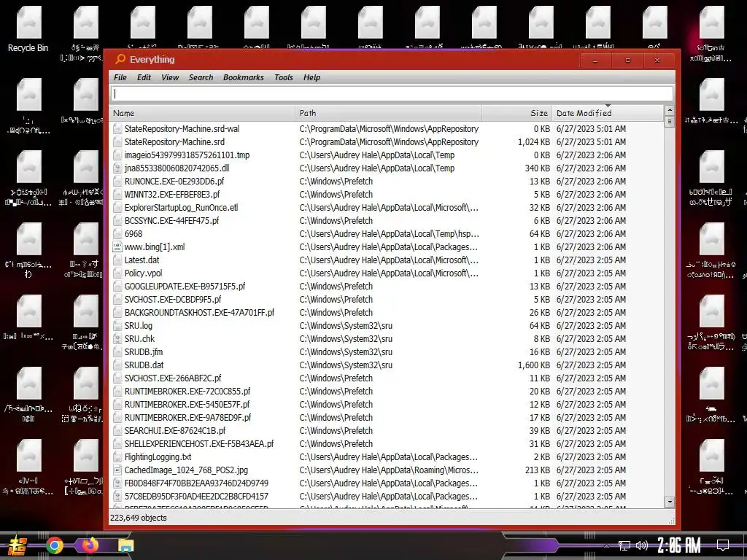Select the 57C8EDB95DF3F0AD4EE2DC2B8CFD4157 filename
This screenshot has width=747, height=560.
tap(196, 496)
